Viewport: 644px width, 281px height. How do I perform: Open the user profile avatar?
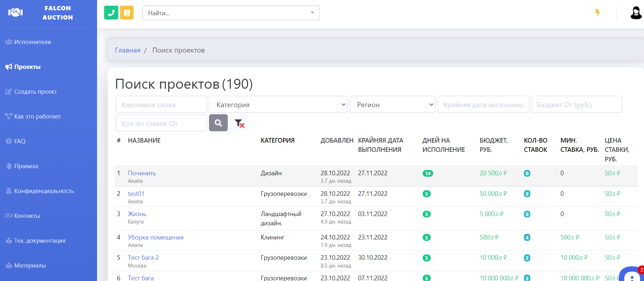coord(636,13)
